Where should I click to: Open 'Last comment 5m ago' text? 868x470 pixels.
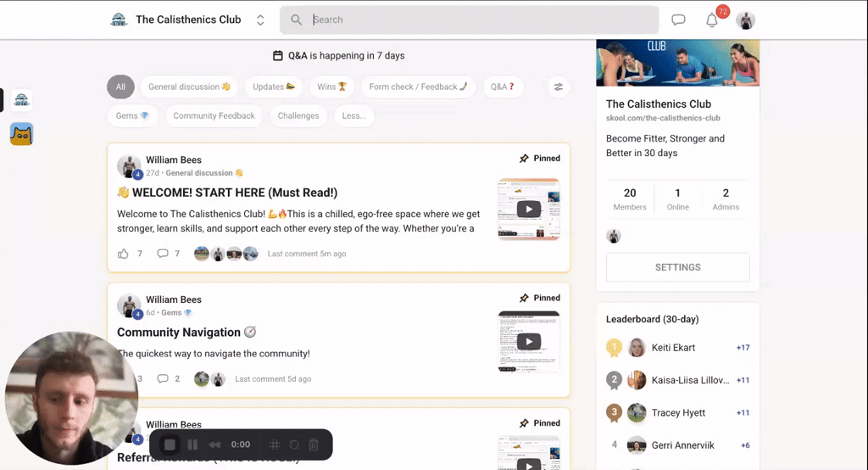coord(307,254)
